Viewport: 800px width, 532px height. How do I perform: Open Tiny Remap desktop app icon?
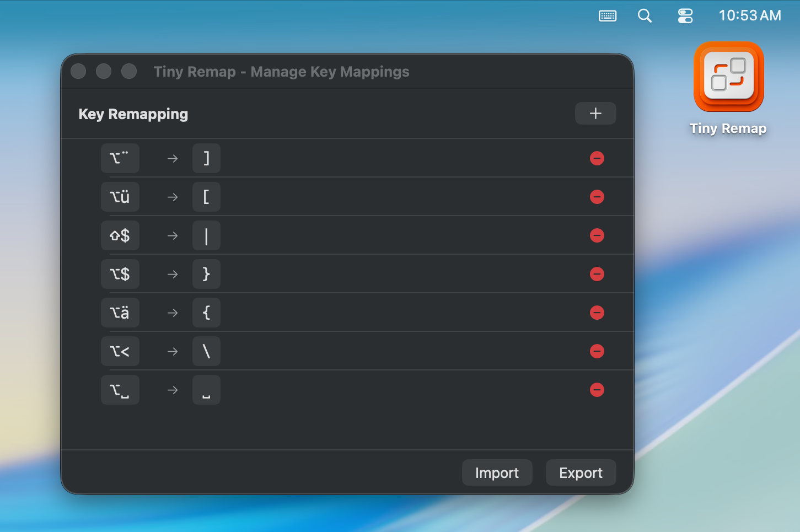pos(728,77)
